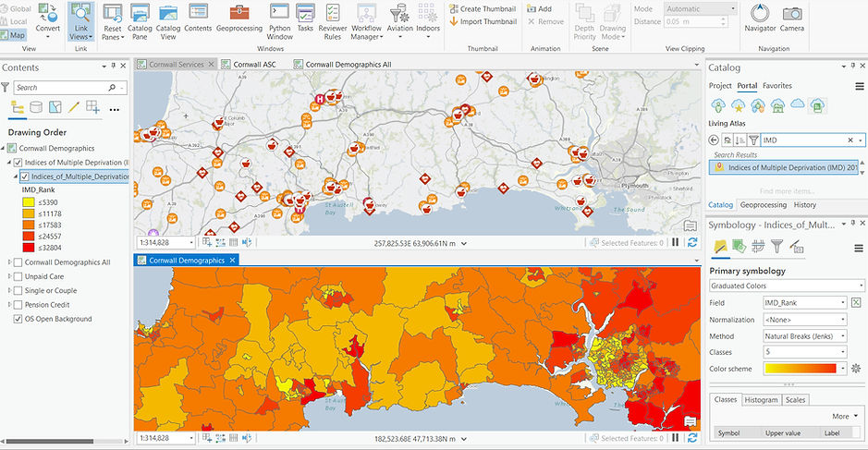Turn on the Single or Couple layer
Image resolution: width=868 pixels, height=450 pixels.
point(18,290)
